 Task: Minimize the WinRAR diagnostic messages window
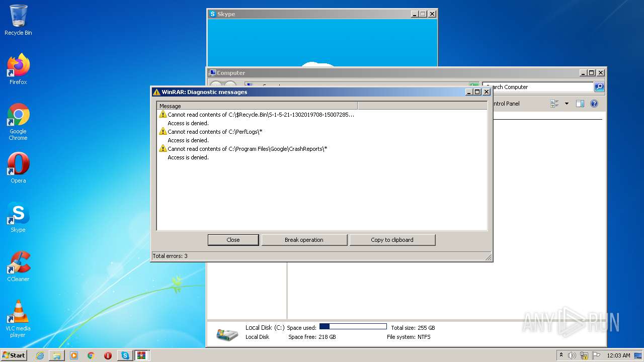(x=469, y=92)
